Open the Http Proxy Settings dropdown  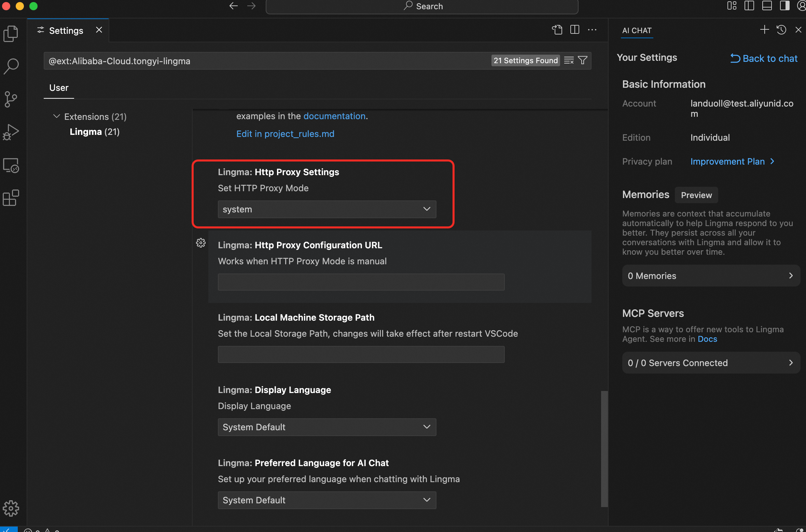pos(327,209)
